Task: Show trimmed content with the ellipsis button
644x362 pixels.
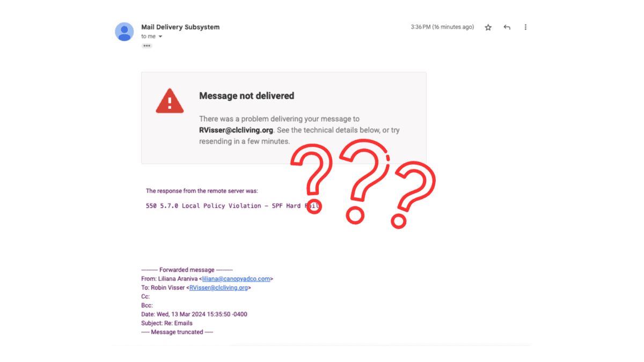Action: pos(147,46)
